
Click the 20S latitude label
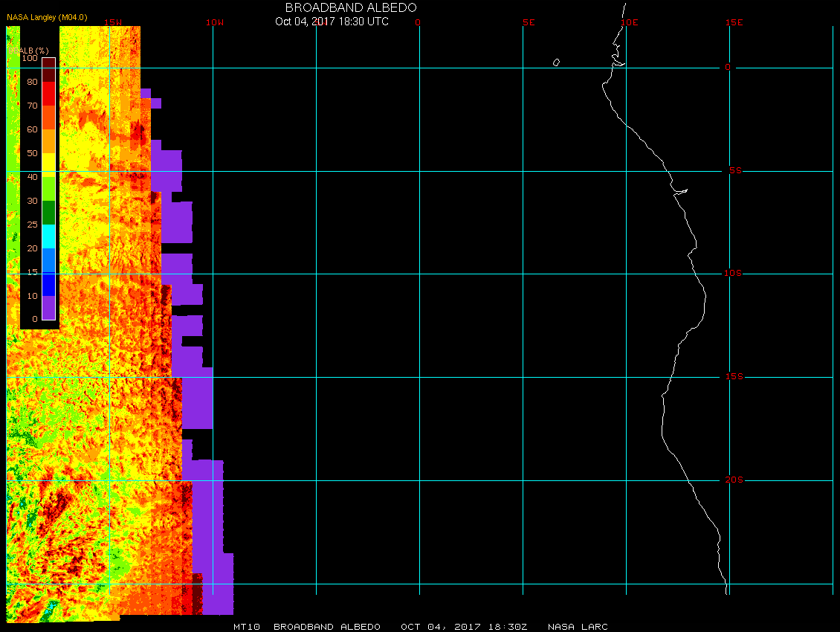pyautogui.click(x=732, y=480)
